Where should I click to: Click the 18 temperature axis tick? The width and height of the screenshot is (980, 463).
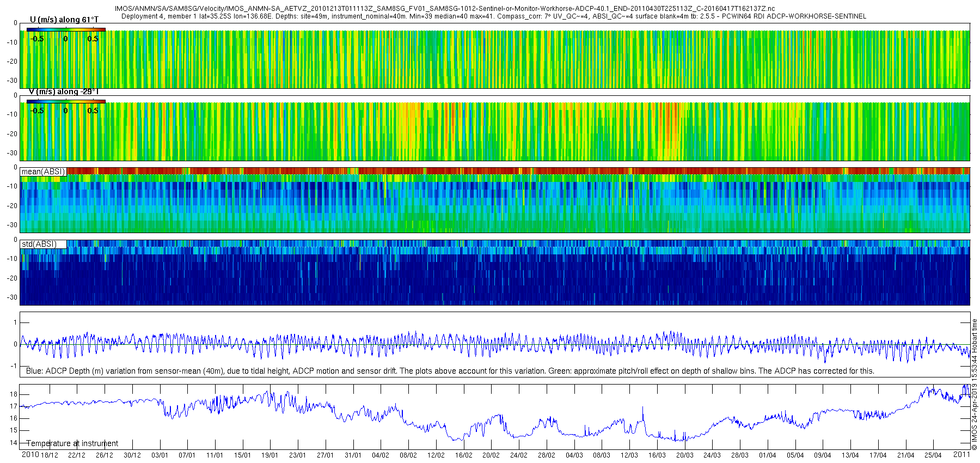point(14,394)
